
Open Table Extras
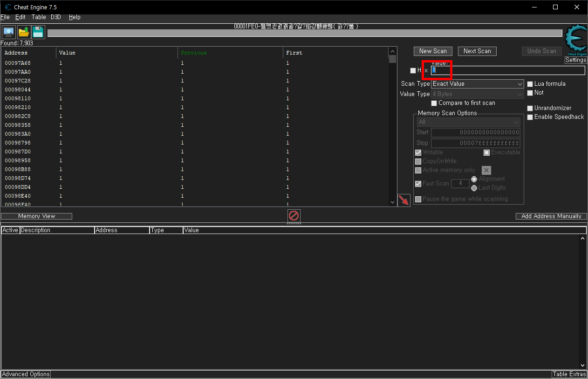point(569,374)
